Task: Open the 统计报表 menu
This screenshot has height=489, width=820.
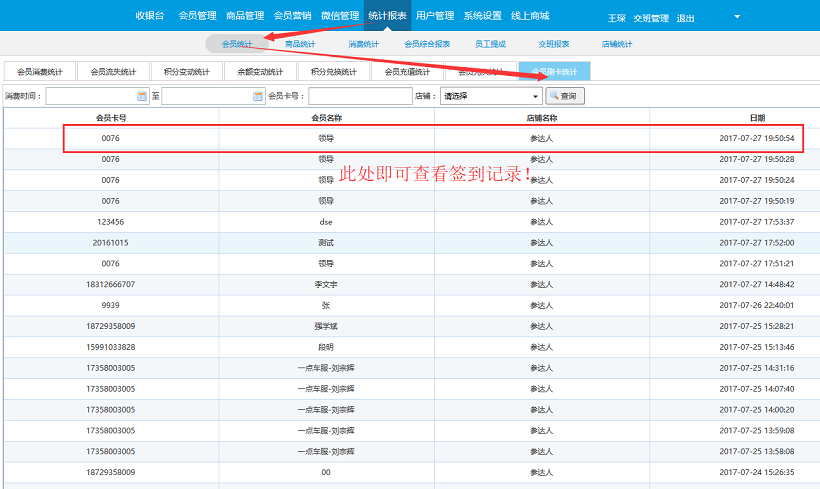Action: pyautogui.click(x=387, y=16)
